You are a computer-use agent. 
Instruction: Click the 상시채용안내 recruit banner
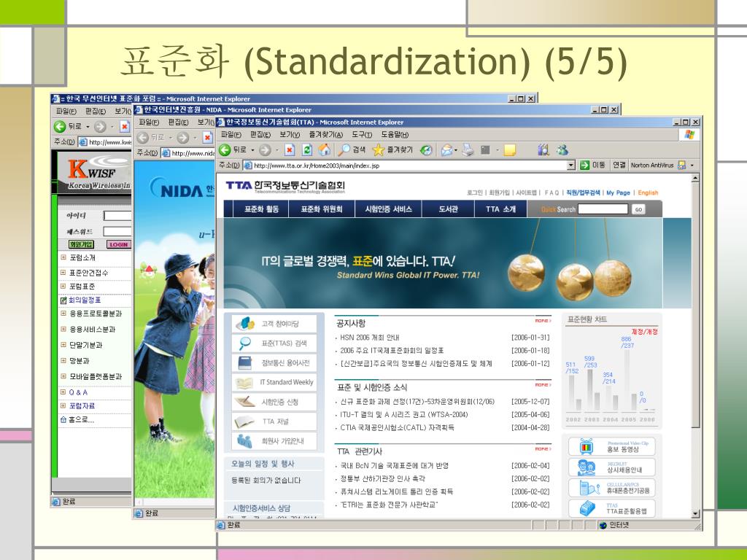pyautogui.click(x=612, y=467)
